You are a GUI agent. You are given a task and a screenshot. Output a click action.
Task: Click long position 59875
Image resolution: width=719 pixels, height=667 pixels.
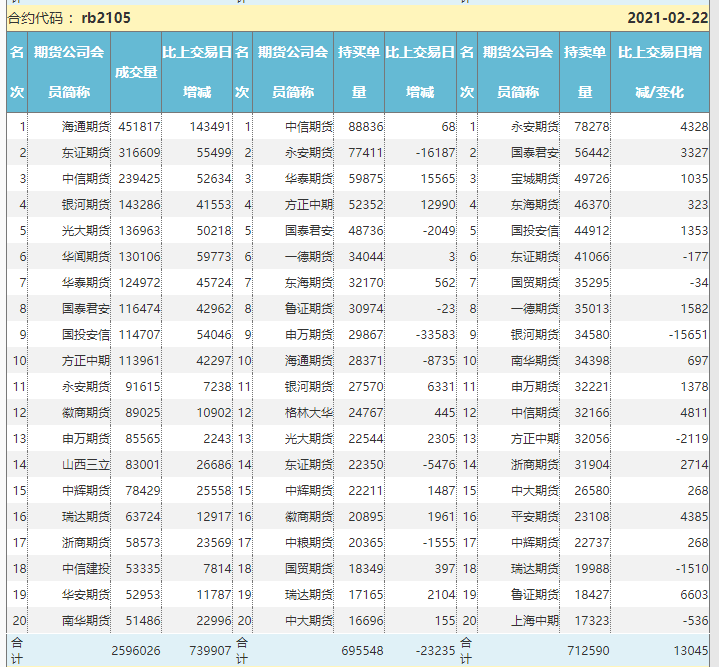tap(365, 179)
